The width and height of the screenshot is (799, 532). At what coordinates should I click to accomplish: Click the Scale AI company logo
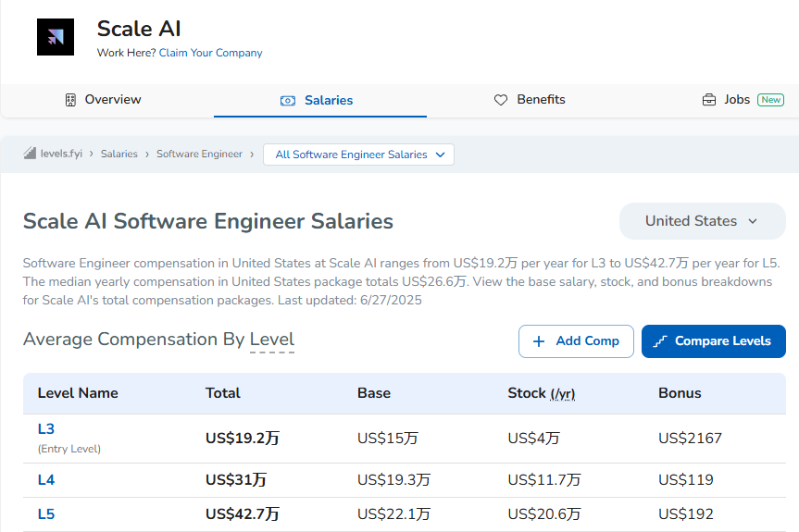(x=56, y=37)
